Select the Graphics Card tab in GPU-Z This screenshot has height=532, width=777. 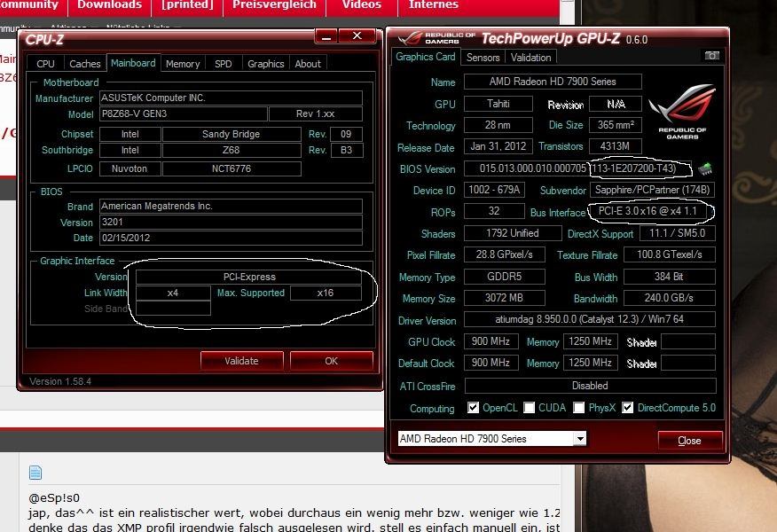(x=426, y=57)
